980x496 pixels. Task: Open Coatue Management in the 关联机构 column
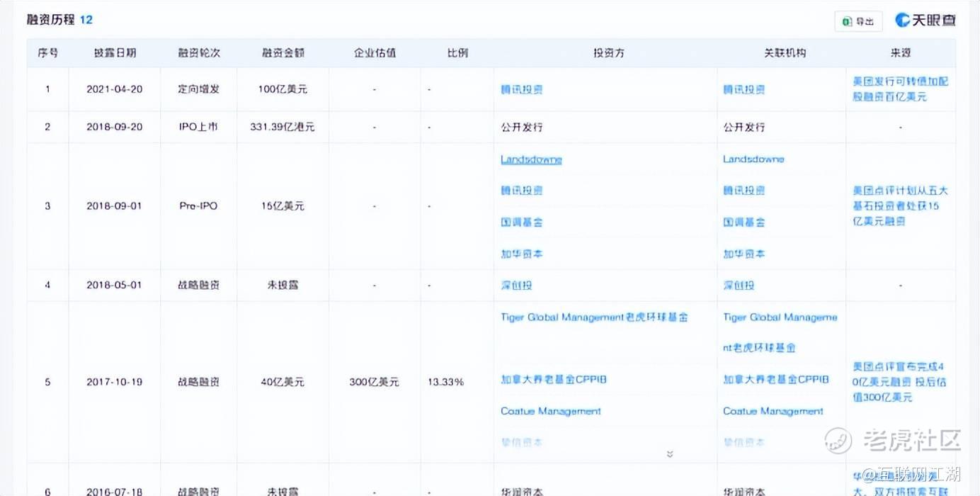tap(773, 411)
